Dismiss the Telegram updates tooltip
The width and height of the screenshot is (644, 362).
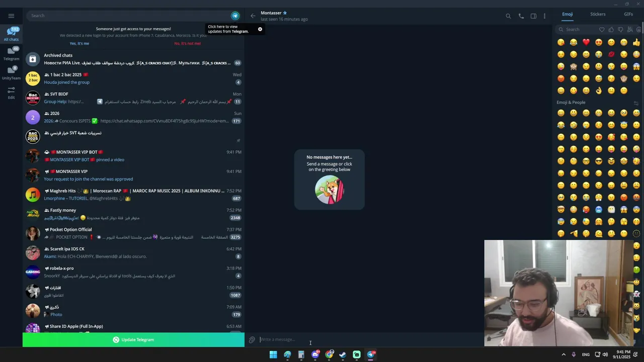pyautogui.click(x=260, y=29)
